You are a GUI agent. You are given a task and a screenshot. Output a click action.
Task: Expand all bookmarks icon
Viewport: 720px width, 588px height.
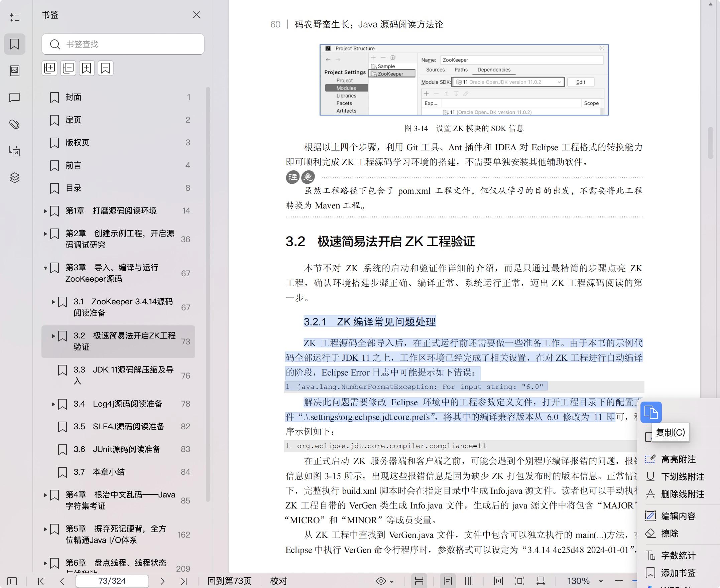49,68
